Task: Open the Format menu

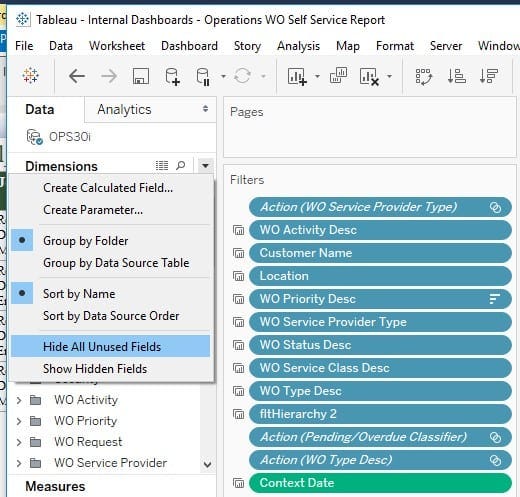Action: coord(395,46)
